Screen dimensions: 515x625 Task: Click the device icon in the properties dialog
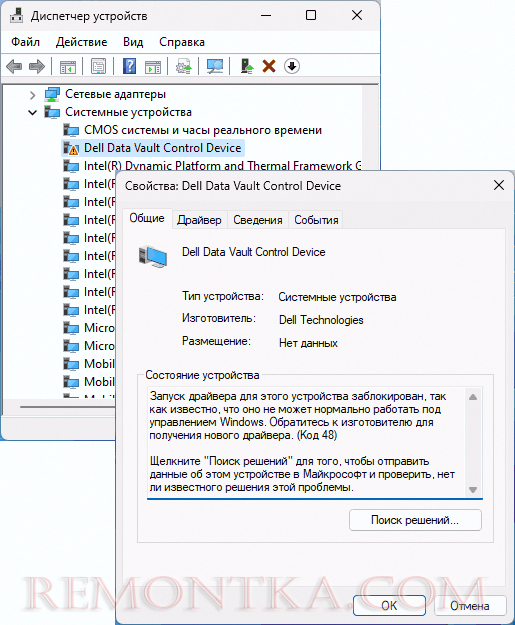(153, 256)
